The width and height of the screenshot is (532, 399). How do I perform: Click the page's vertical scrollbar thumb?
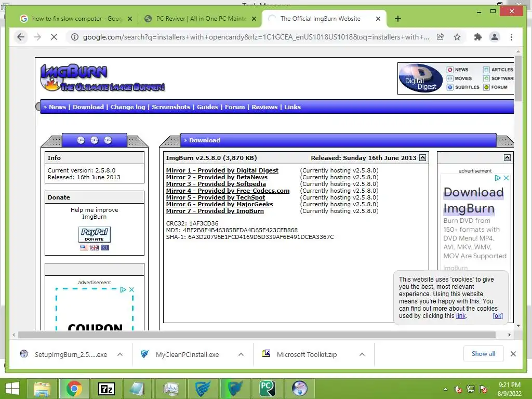tap(518, 78)
